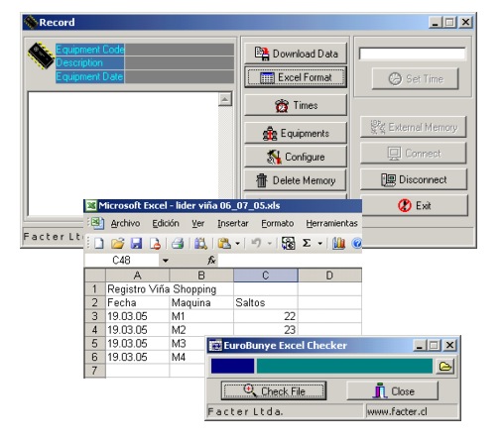Select column C header in Excel
The height and width of the screenshot is (442, 504).
click(265, 276)
